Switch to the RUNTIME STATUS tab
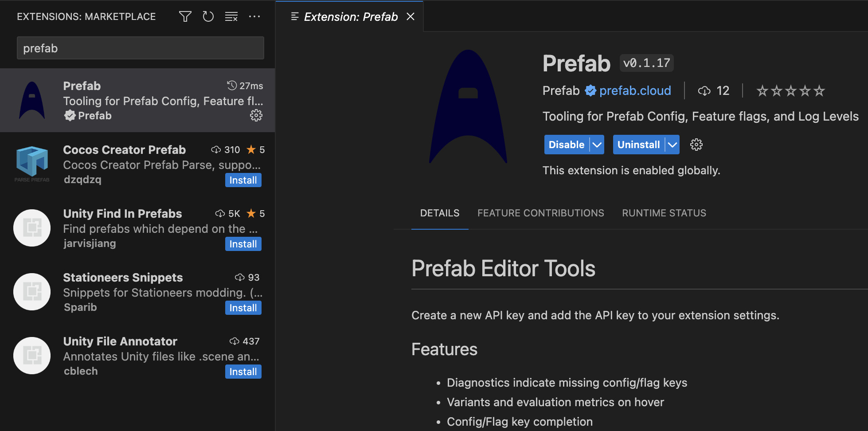Image resolution: width=868 pixels, height=431 pixels. tap(664, 213)
